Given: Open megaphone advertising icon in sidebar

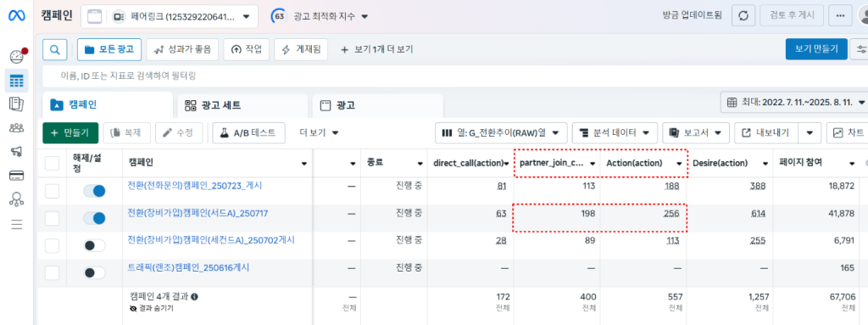Looking at the screenshot, I should [x=17, y=152].
